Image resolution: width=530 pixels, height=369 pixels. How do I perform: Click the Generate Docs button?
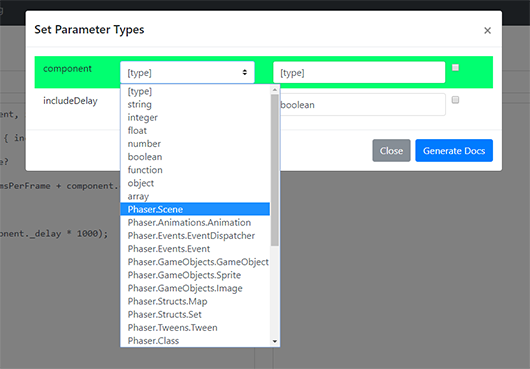click(454, 150)
